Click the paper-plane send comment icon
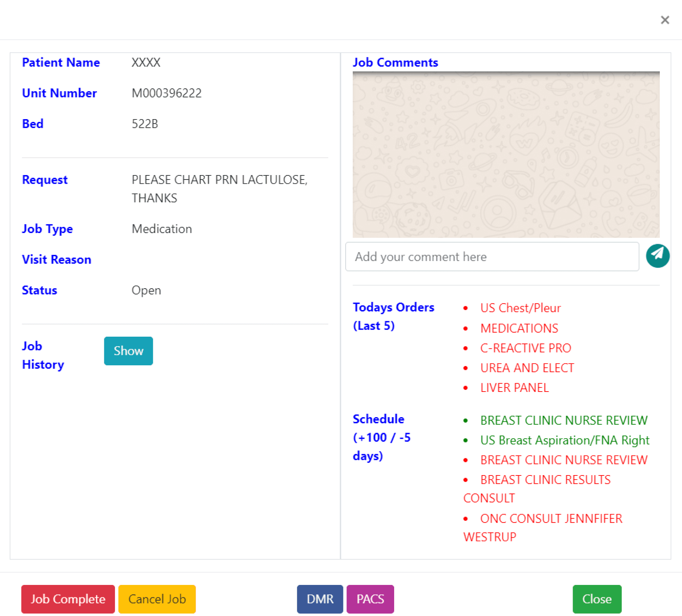The image size is (682, 616). point(657,256)
